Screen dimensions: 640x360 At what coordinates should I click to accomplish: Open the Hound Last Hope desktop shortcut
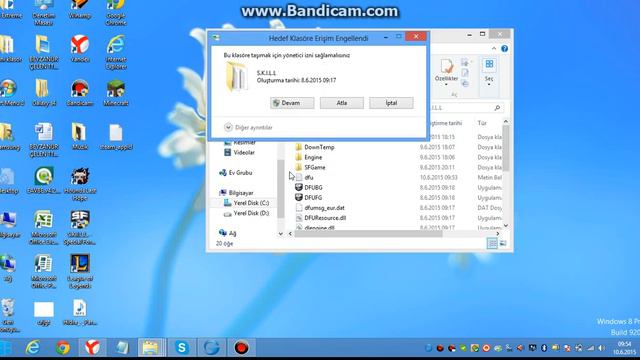80,184
